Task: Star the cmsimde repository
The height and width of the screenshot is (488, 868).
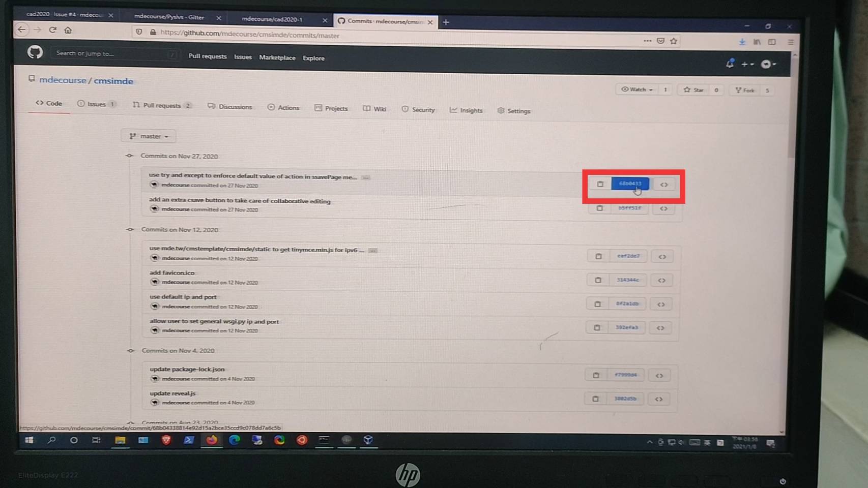Action: click(693, 90)
